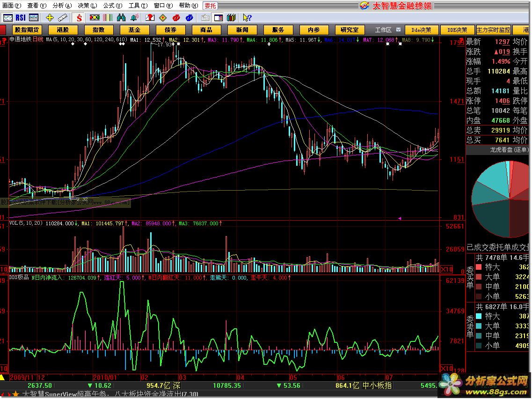
Task: Click the chart panel icon right of RSI
Action: [34, 18]
